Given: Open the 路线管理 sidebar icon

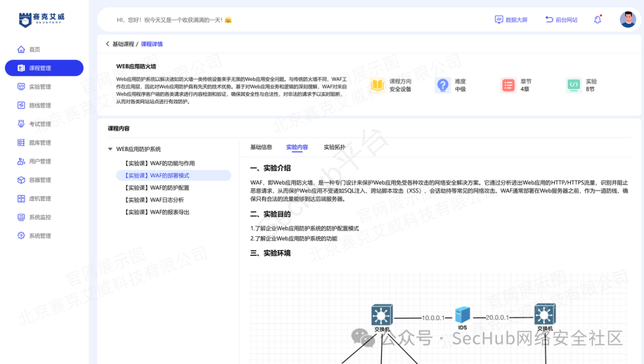Looking at the screenshot, I should tap(21, 105).
